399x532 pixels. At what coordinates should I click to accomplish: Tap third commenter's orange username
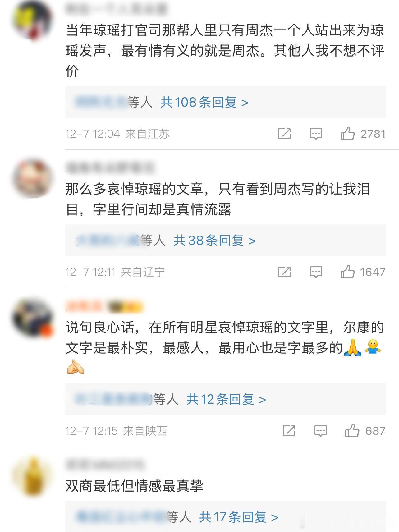point(84,306)
